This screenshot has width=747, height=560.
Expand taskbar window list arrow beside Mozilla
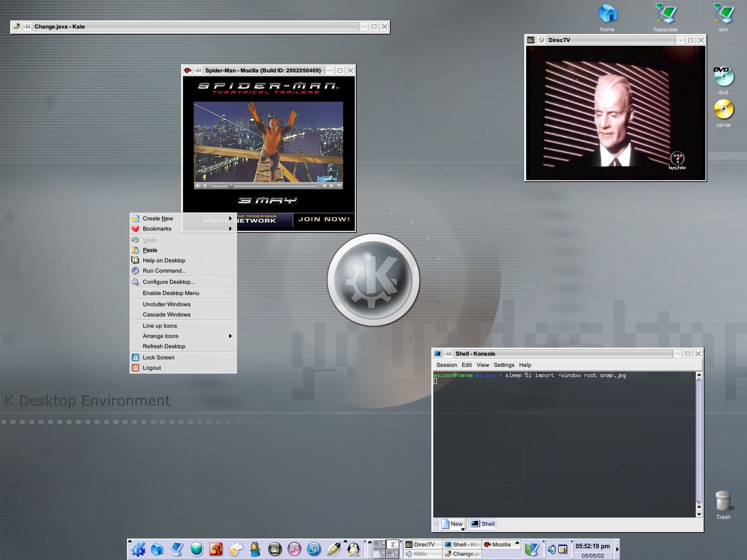(x=517, y=543)
